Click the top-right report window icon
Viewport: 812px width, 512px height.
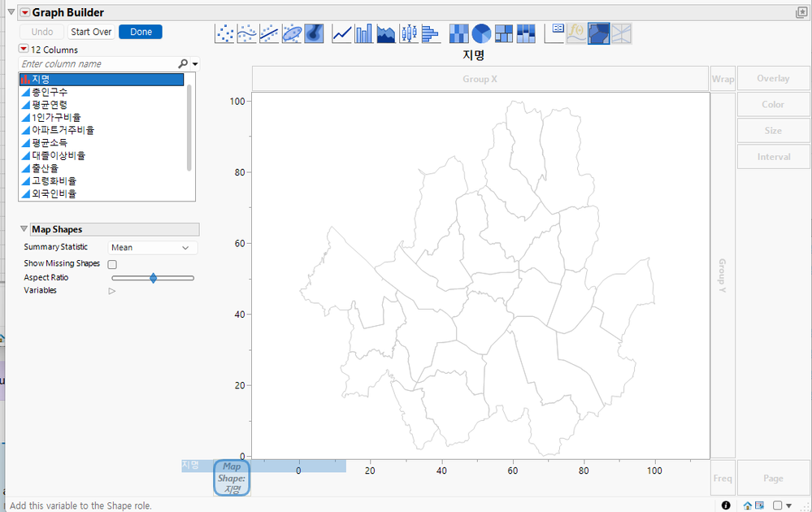click(801, 13)
